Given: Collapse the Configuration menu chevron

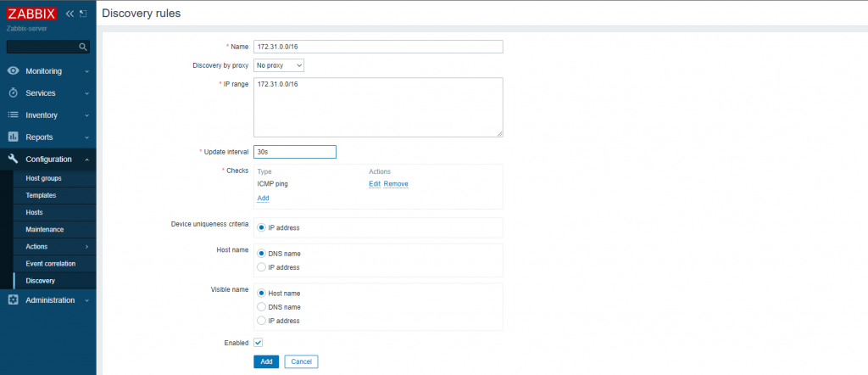Looking at the screenshot, I should (87, 160).
